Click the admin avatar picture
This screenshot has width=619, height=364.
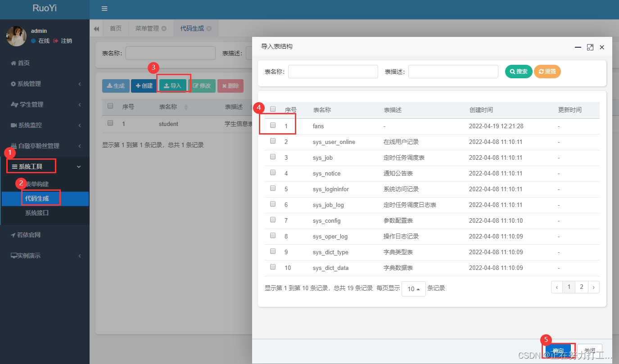[16, 36]
